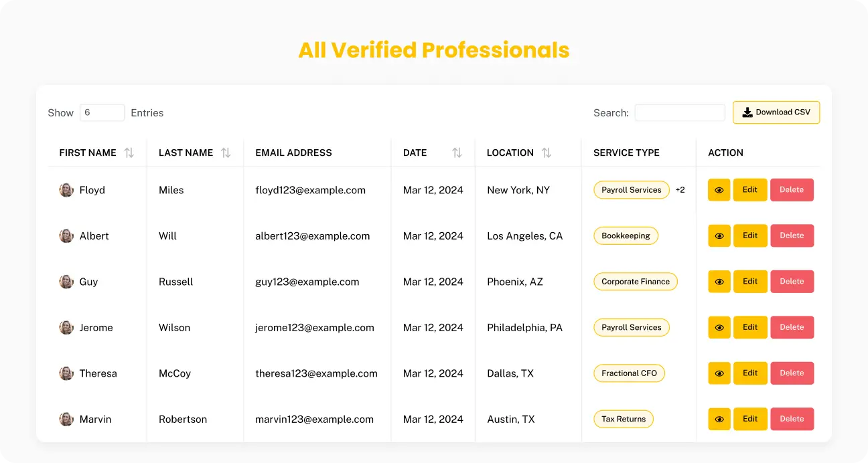The width and height of the screenshot is (868, 463).
Task: Open the Show entries count box
Action: [102, 112]
